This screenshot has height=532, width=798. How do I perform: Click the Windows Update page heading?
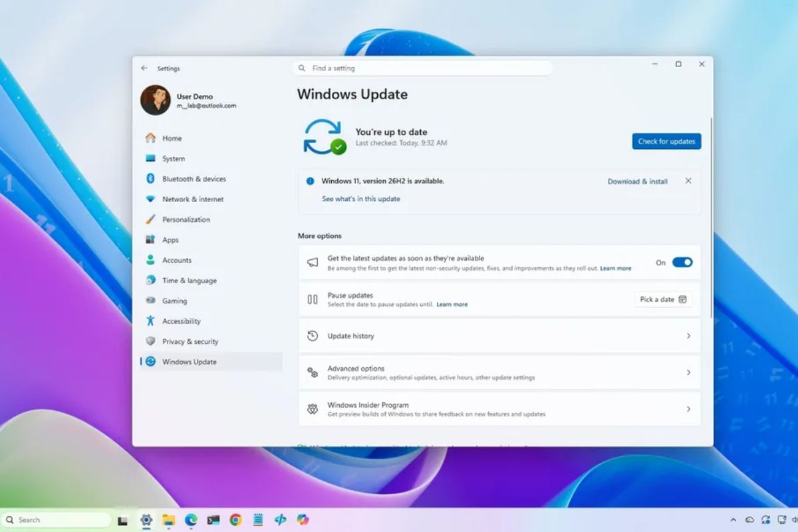(x=352, y=94)
